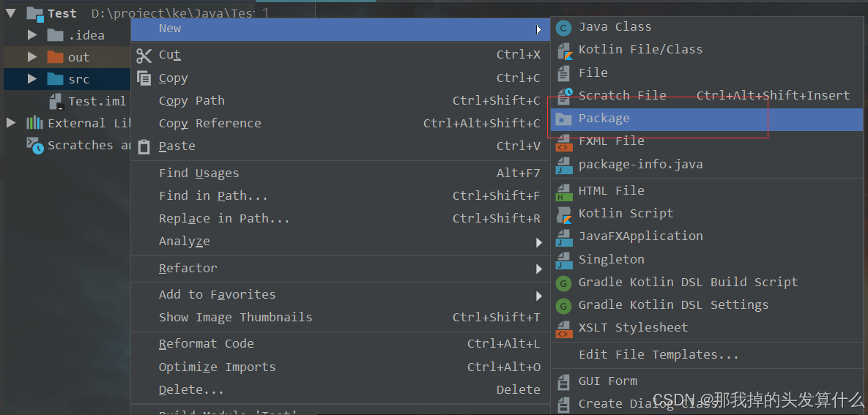
Task: Select the out folder name in tree
Action: (78, 58)
